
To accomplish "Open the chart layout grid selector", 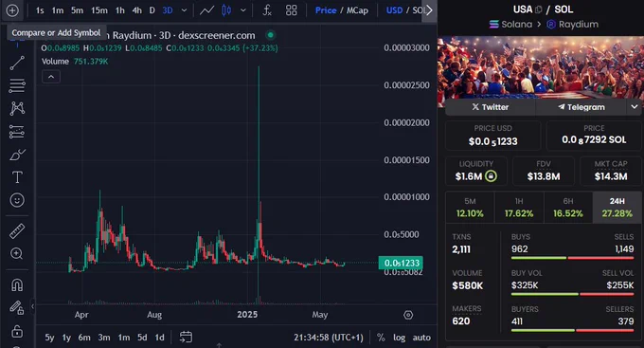I will coord(291,10).
